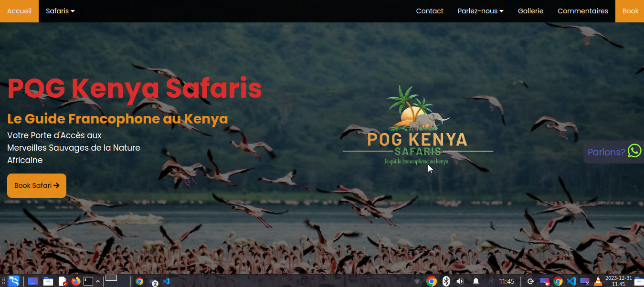
Task: Click the red POG Kenya Safaris heading
Action: (135, 88)
